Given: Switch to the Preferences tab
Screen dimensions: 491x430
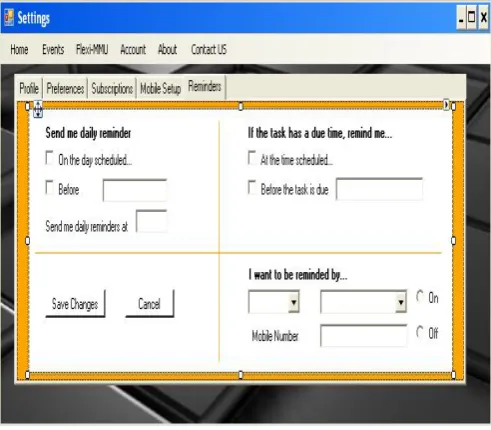Looking at the screenshot, I should [x=65, y=89].
